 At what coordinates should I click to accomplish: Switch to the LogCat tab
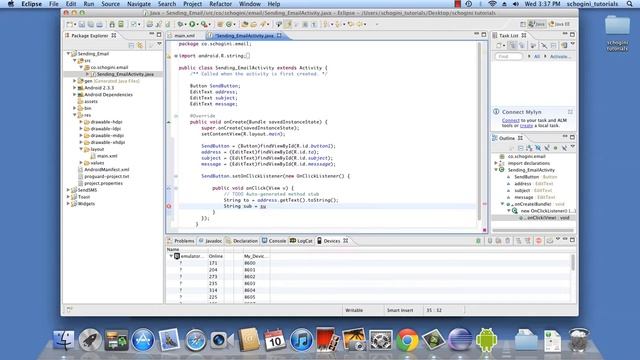click(301, 241)
